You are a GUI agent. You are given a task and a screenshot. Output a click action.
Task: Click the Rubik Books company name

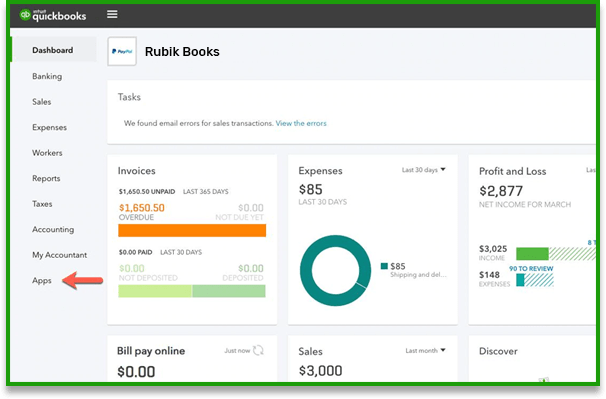click(x=182, y=51)
